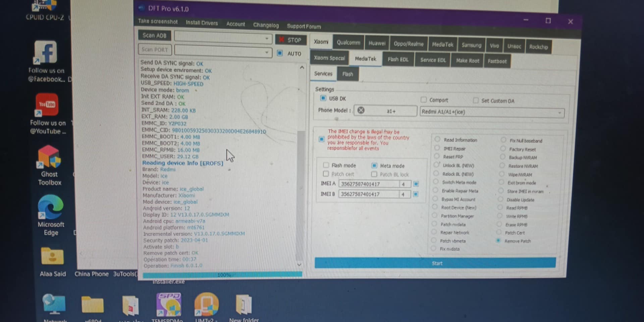Select the Read Information radio option
The height and width of the screenshot is (322, 644).
coord(437,139)
